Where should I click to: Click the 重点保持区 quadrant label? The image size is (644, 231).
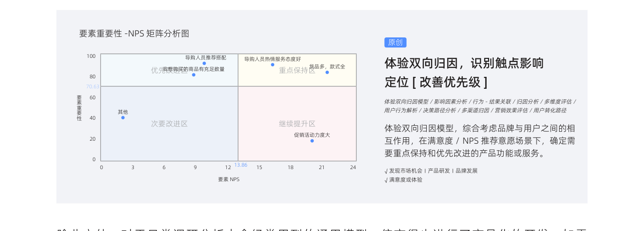tap(297, 70)
